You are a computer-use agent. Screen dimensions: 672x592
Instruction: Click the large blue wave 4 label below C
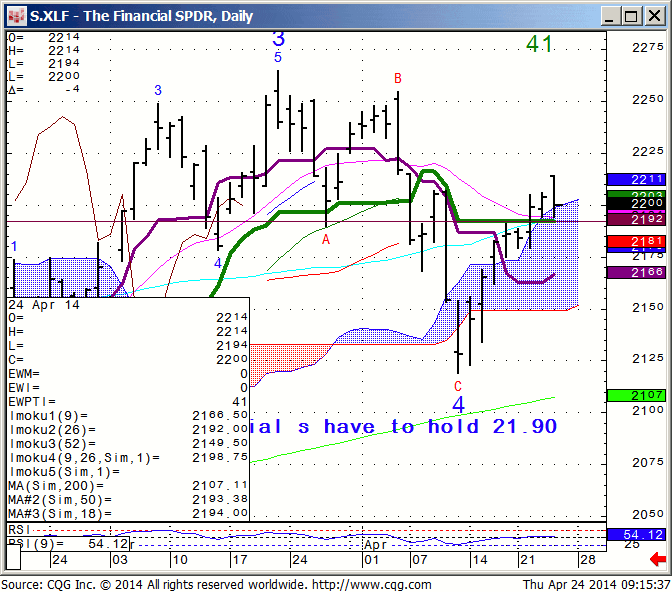point(459,404)
